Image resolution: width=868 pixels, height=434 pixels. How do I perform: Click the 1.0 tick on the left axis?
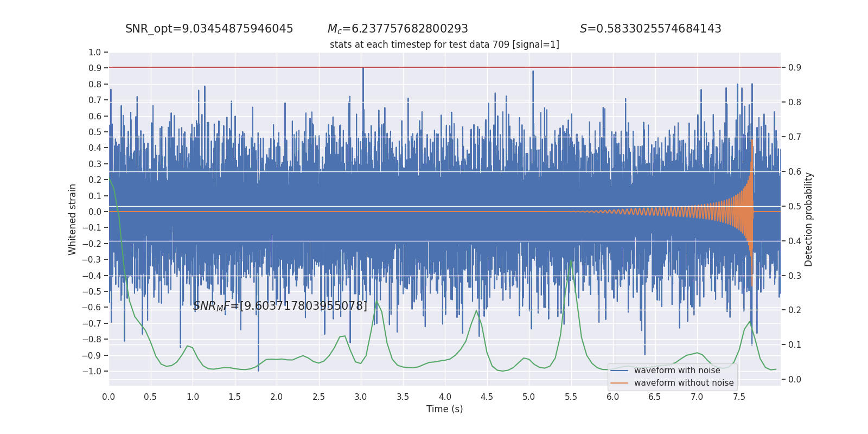pos(95,53)
